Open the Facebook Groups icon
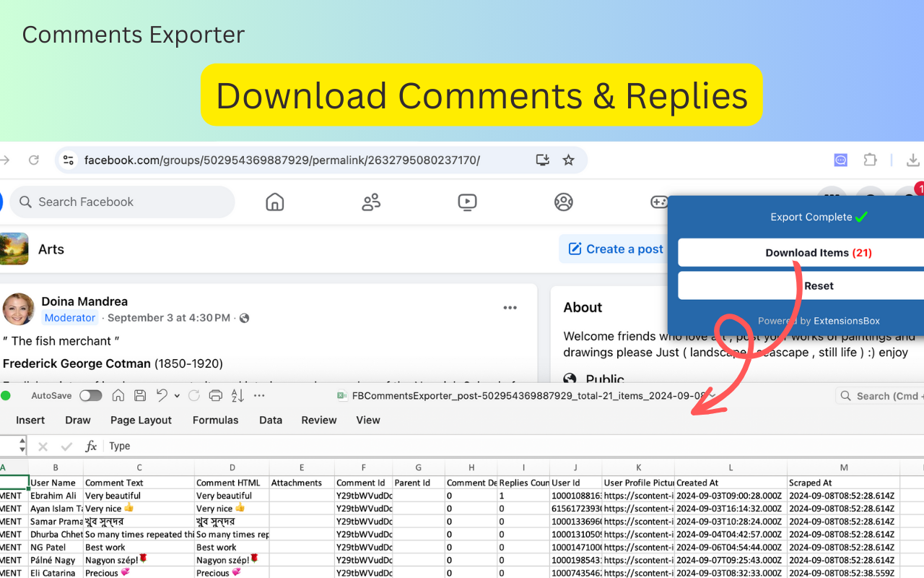 (x=564, y=202)
